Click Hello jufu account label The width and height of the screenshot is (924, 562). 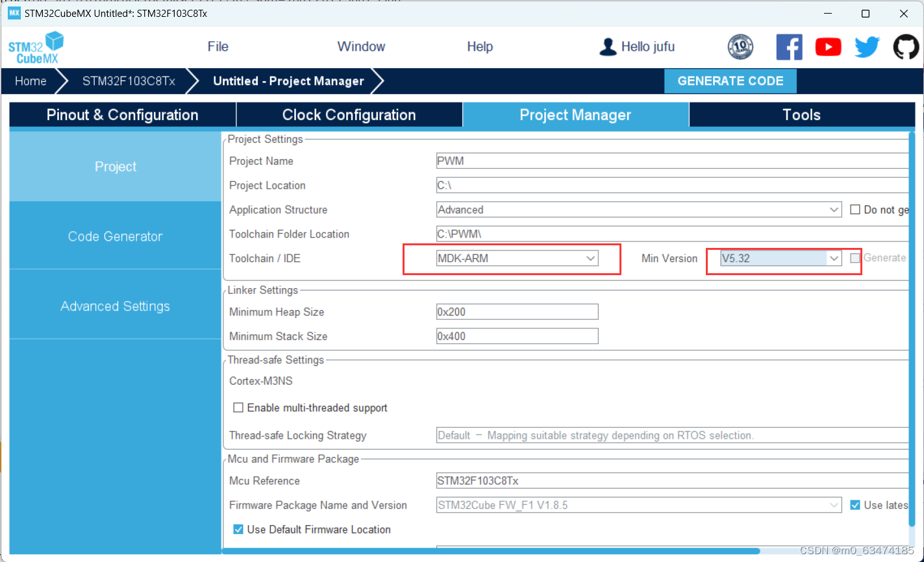647,47
